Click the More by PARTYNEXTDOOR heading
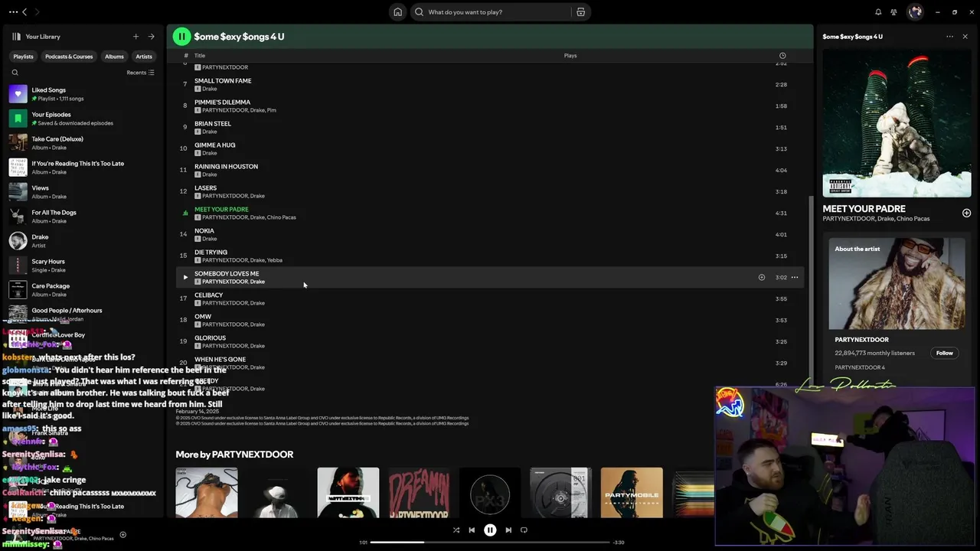 click(234, 455)
